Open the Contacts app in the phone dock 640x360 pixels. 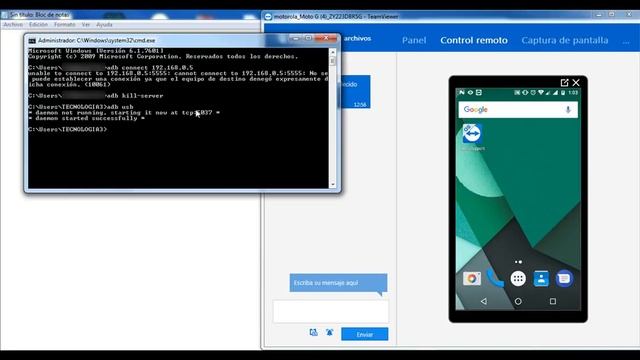click(x=541, y=279)
